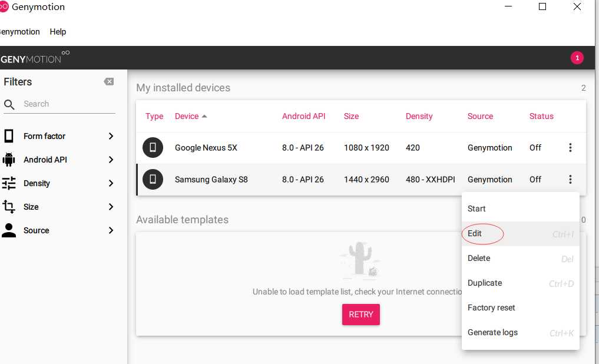Expand the Android API filter chevron
The width and height of the screenshot is (599, 364).
(x=111, y=160)
